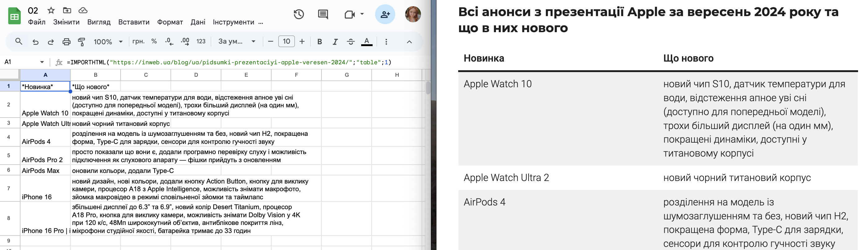The image size is (868, 250).
Task: Edit the font size field
Action: click(x=286, y=41)
